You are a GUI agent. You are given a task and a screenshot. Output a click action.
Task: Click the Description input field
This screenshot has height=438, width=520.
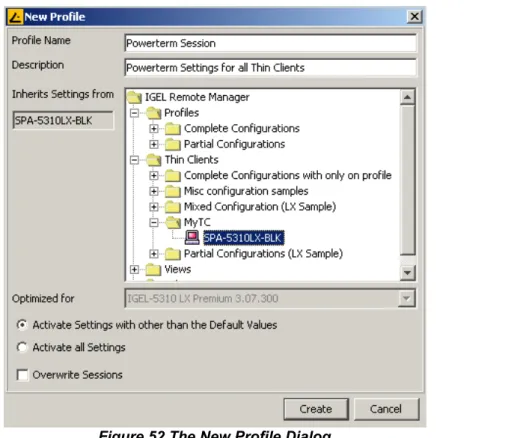[x=270, y=68]
